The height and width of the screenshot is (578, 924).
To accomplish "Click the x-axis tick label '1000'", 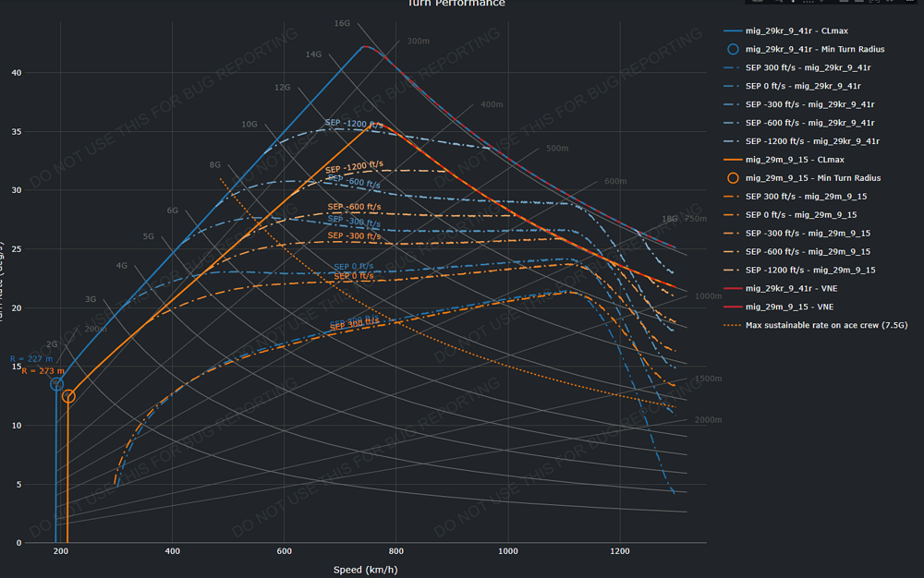I will click(508, 551).
